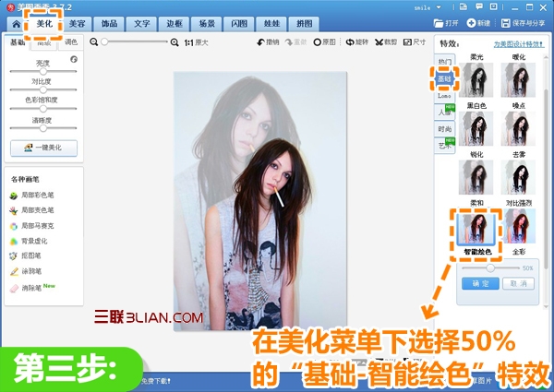Viewport: 554px width, 392px height.
Task: Click the zoom in magnifier
Action: pos(175,42)
